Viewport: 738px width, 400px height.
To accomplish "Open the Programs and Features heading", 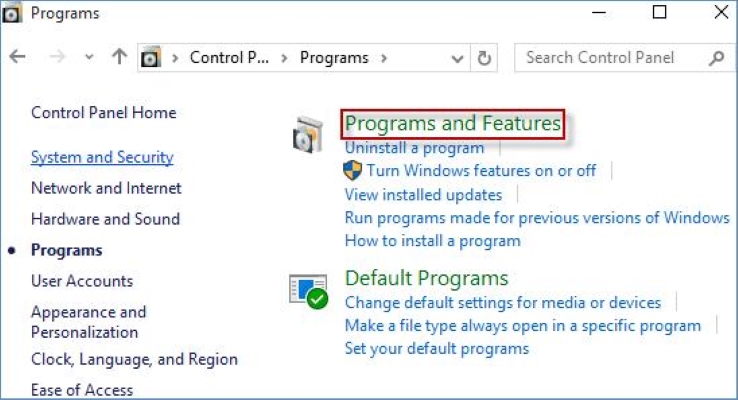I will pyautogui.click(x=452, y=124).
